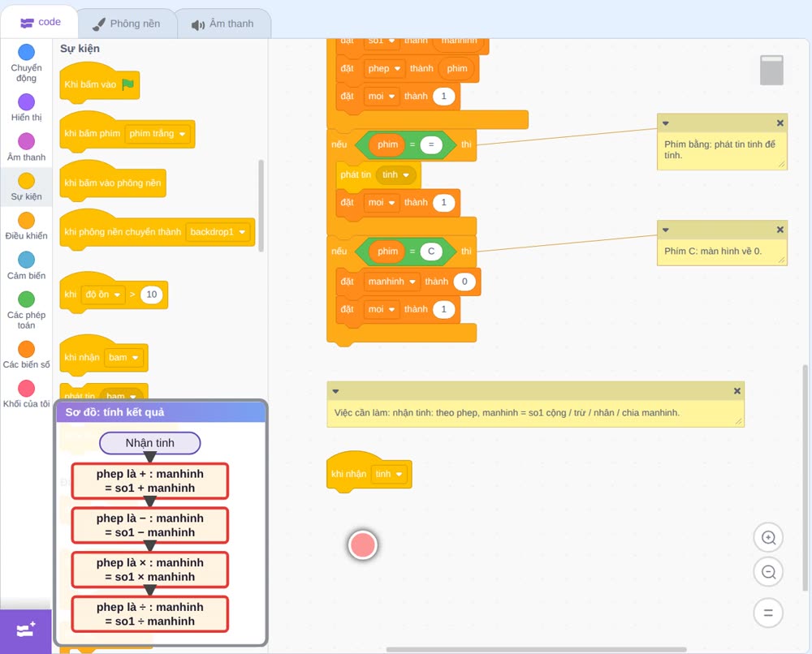
Task: Open the backdrop1 dropdown in palette
Action: (x=218, y=232)
